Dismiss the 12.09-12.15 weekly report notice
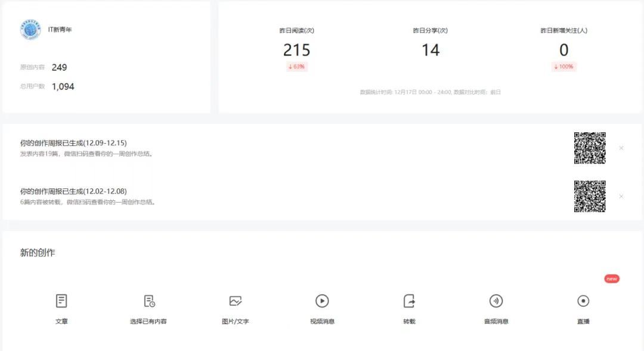Viewport: 644px width, 351px height. [621, 148]
